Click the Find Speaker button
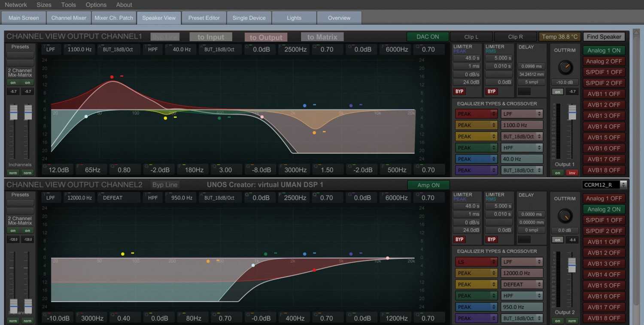Screen dimensions: 644x325 point(604,37)
